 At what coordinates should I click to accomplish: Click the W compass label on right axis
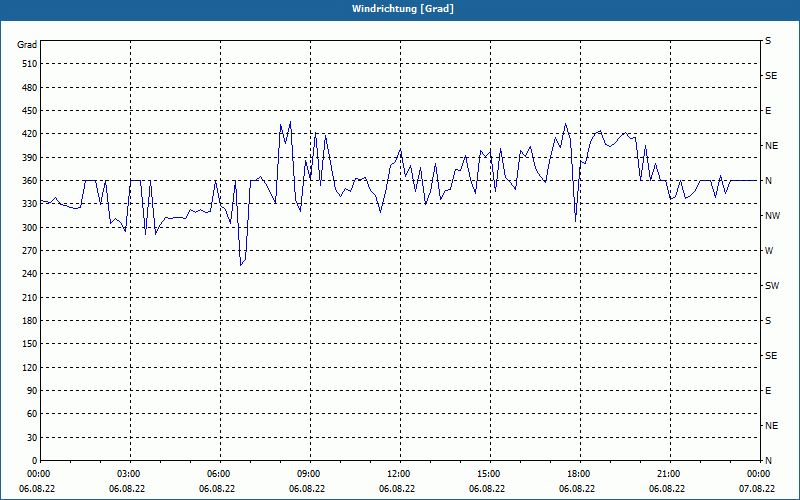click(x=769, y=251)
